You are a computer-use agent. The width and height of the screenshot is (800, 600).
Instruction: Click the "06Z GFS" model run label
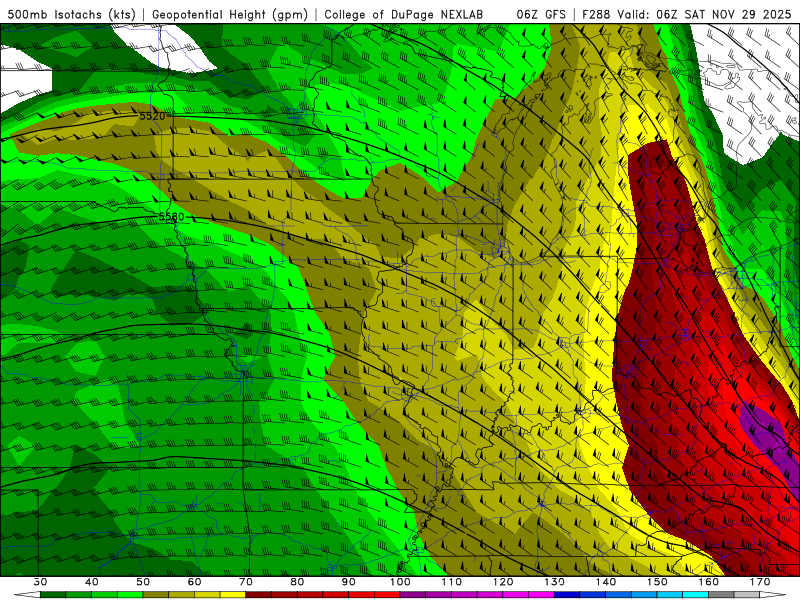(541, 14)
